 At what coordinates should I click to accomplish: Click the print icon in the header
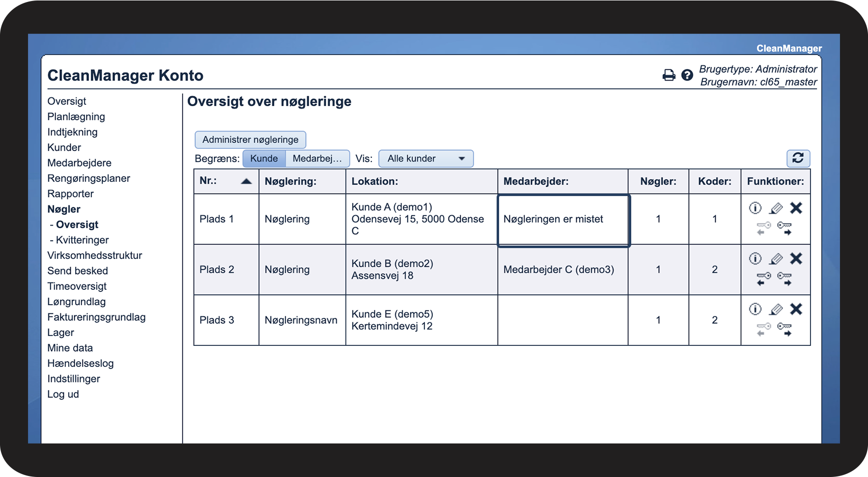point(669,75)
